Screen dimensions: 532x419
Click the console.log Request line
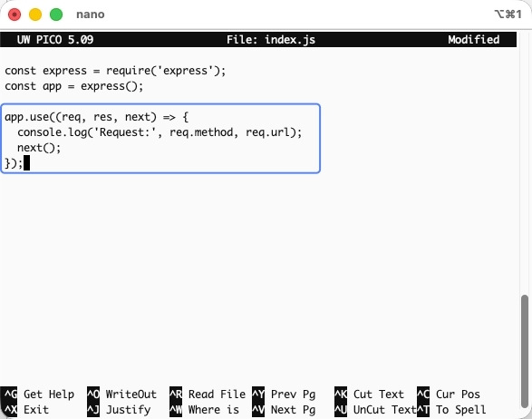[x=160, y=132]
